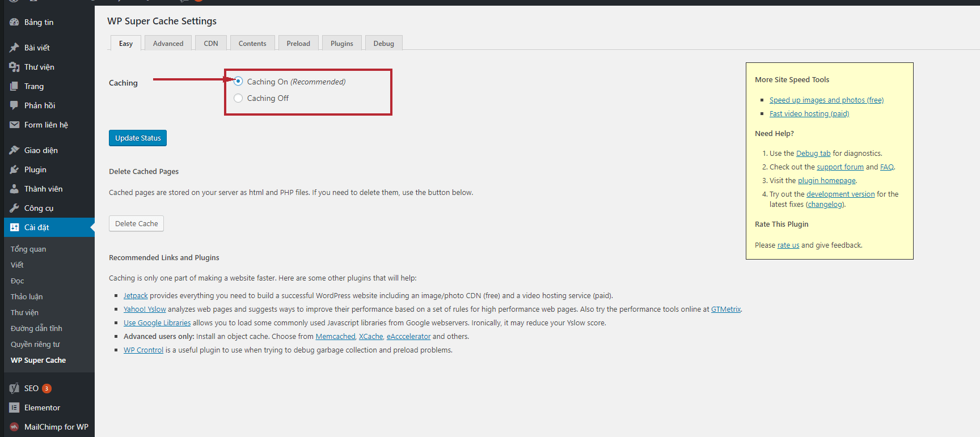This screenshot has height=437, width=980.
Task: Click the Phản hồi comments icon
Action: (x=14, y=105)
